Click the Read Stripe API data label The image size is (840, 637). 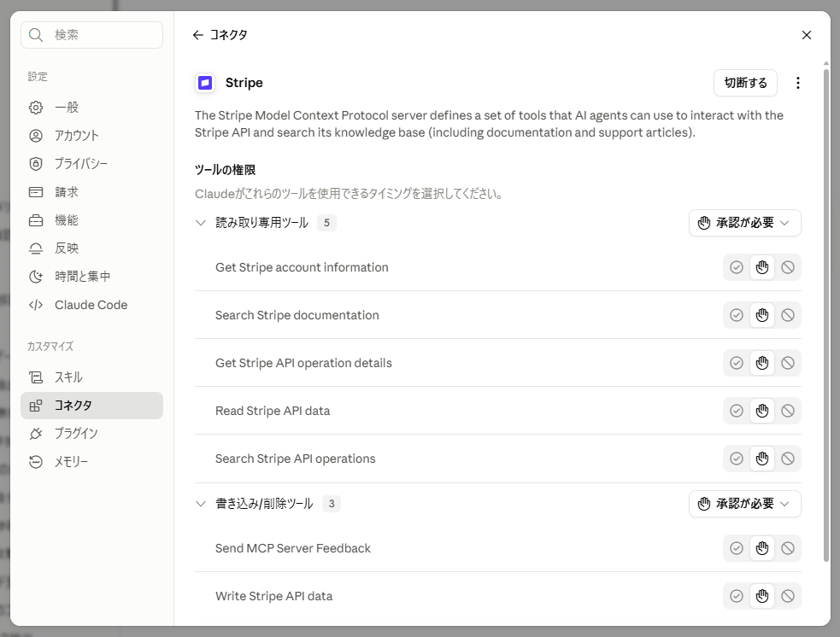pos(272,411)
